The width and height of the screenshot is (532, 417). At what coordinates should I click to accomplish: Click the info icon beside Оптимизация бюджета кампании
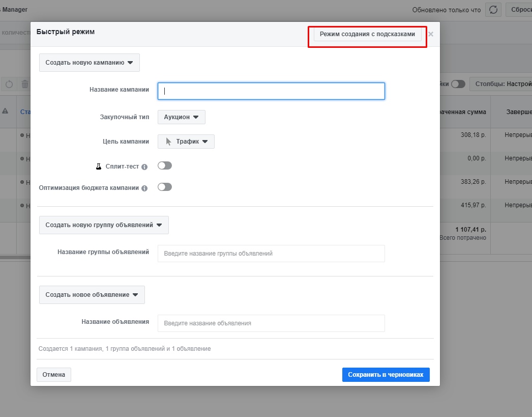144,188
